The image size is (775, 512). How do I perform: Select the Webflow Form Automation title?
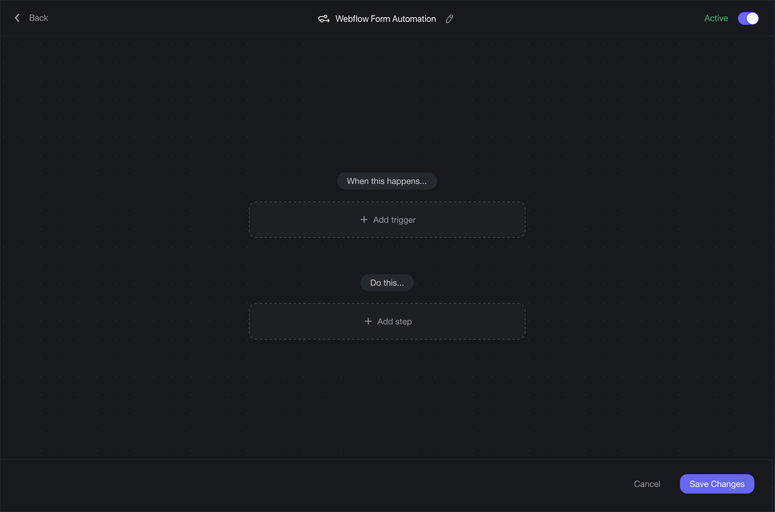coord(386,19)
